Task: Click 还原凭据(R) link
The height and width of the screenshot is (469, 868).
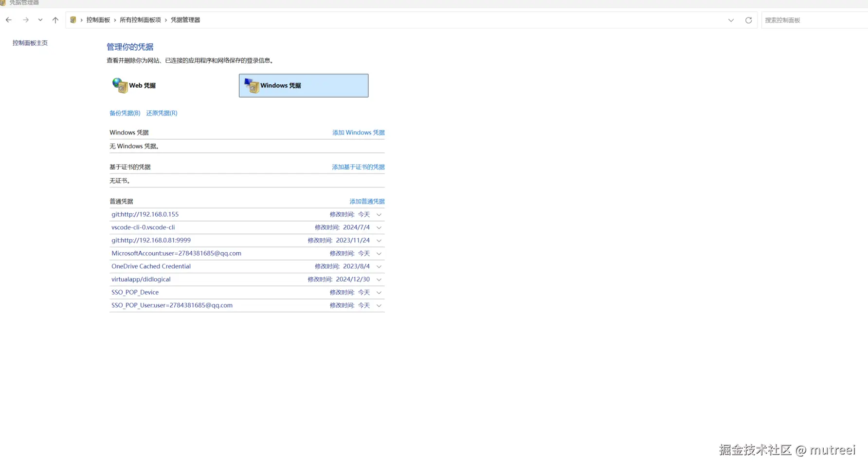Action: (162, 113)
